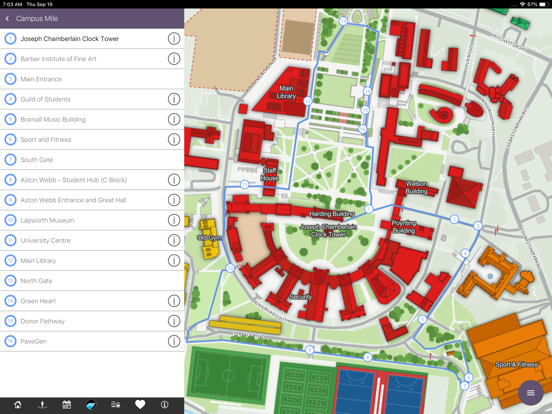Open info for Main Library
The image size is (552, 414).
coord(174,261)
